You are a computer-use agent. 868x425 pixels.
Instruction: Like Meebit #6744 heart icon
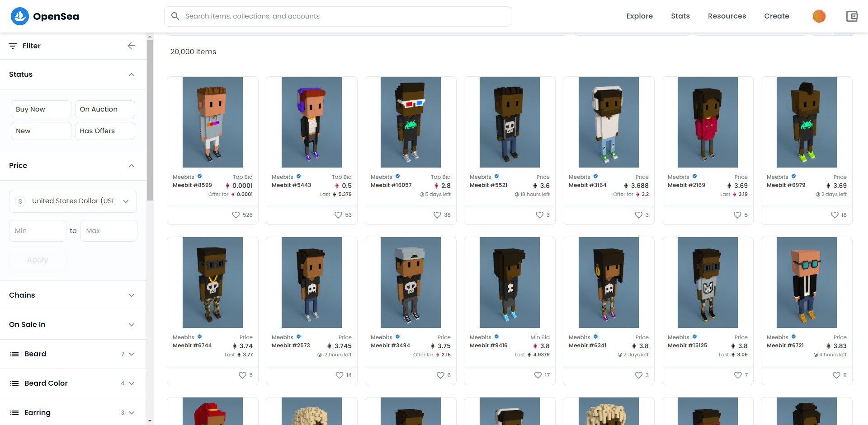(x=242, y=375)
